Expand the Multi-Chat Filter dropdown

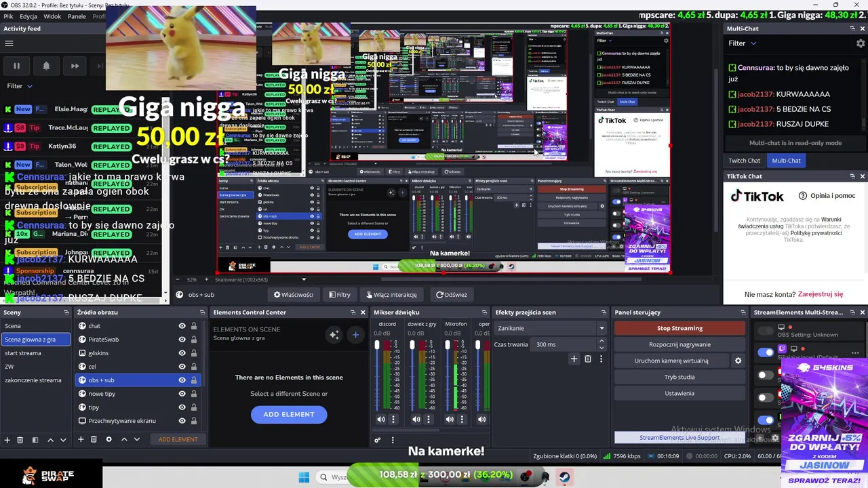point(743,43)
